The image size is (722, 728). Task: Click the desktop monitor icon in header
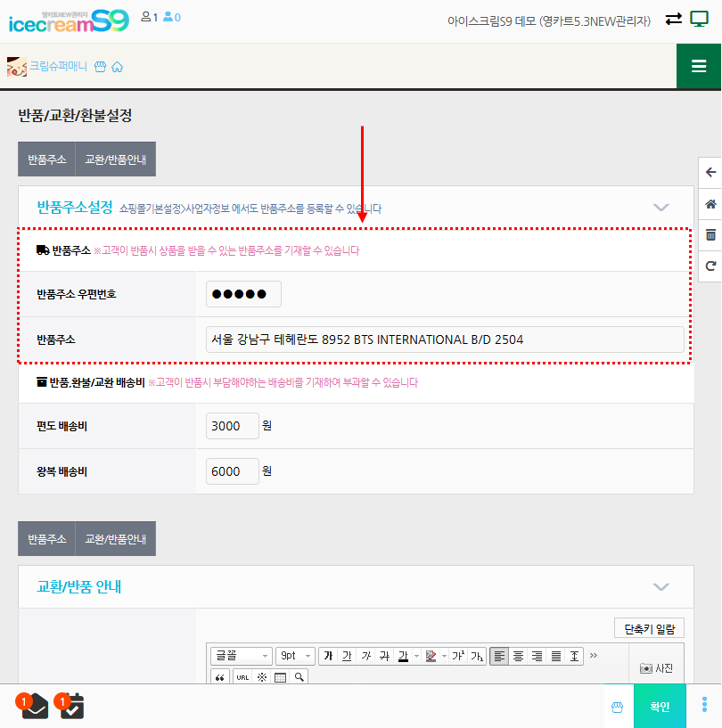pos(700,19)
